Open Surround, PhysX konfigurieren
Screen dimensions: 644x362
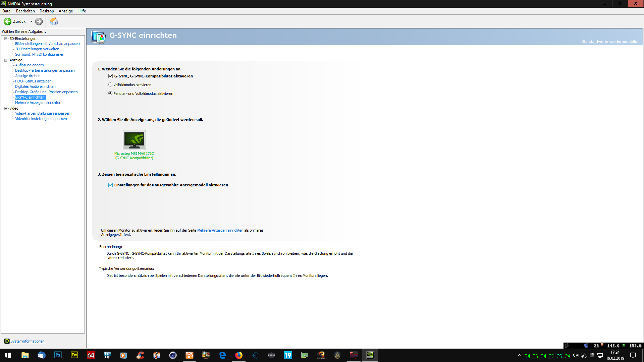[x=40, y=54]
